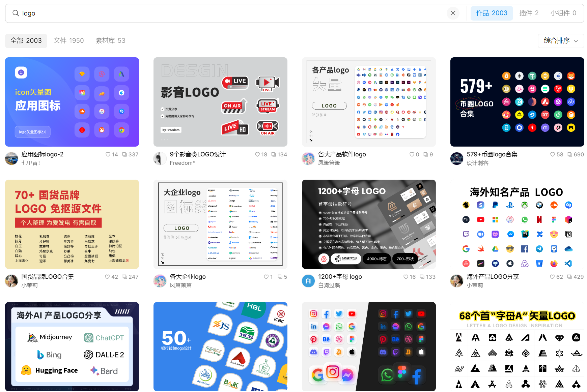The height and width of the screenshot is (392, 587).
Task: Click the search magnifier icon
Action: coord(16,13)
